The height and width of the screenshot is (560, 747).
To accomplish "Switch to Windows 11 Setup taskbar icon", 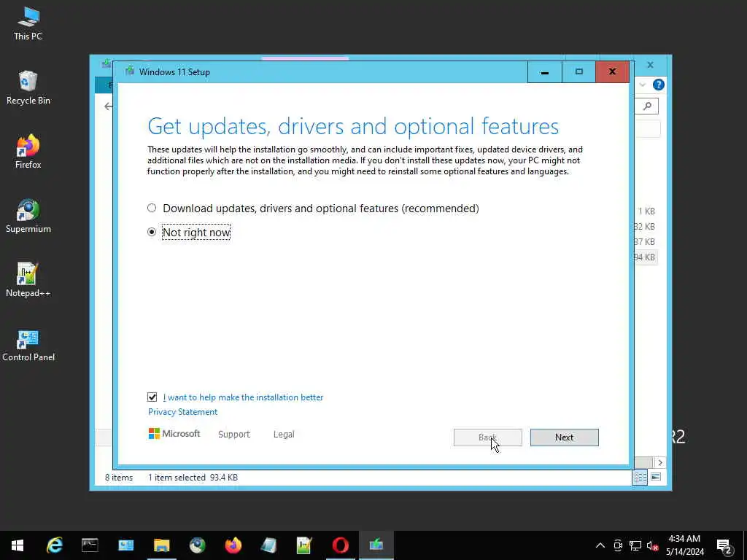I will coord(376,545).
